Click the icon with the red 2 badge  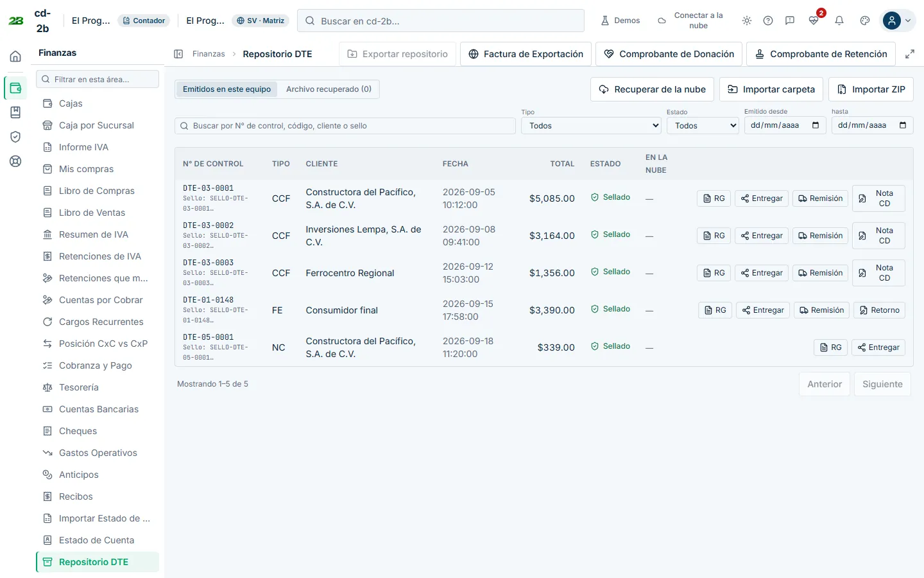(814, 19)
